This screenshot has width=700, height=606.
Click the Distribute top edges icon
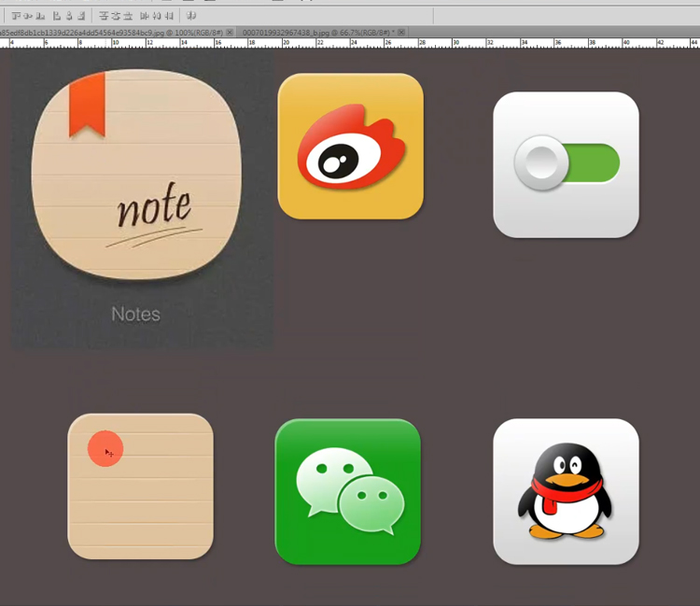click(104, 16)
